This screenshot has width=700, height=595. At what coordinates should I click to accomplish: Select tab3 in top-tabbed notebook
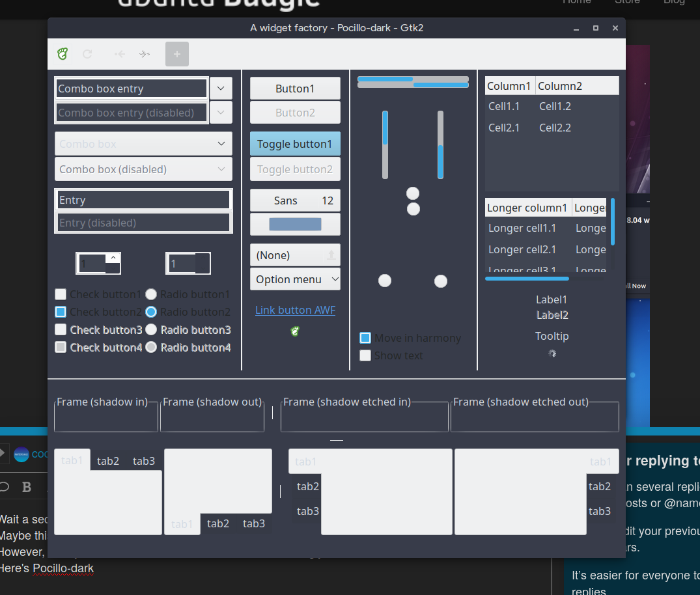(x=144, y=461)
